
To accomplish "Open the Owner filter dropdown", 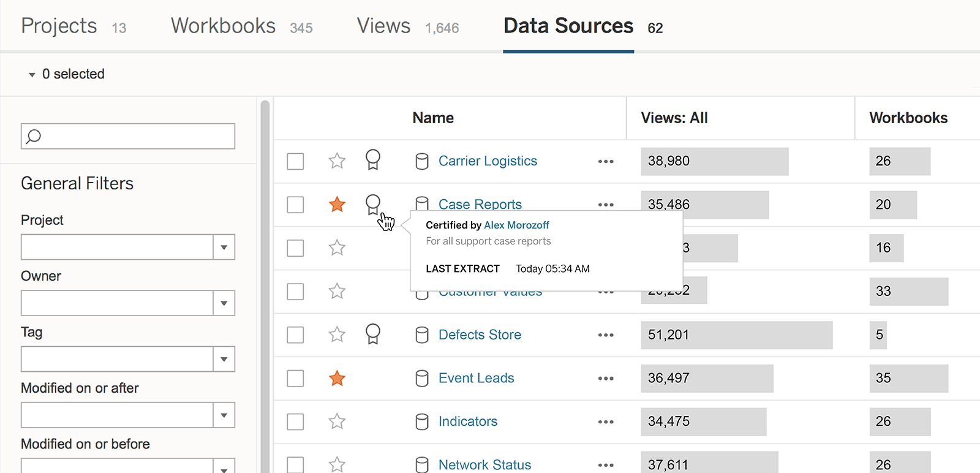I will [x=224, y=303].
